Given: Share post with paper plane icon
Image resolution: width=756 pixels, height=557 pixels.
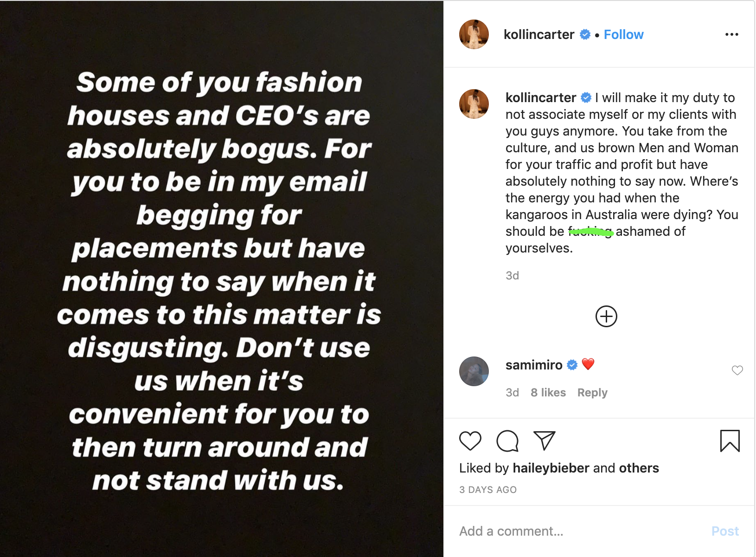Looking at the screenshot, I should (x=544, y=440).
